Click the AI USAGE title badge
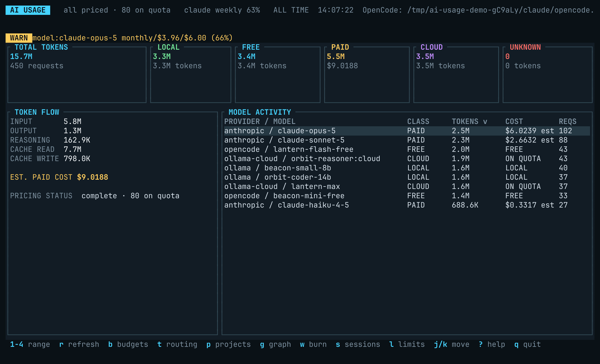This screenshot has height=364, width=600. [28, 10]
